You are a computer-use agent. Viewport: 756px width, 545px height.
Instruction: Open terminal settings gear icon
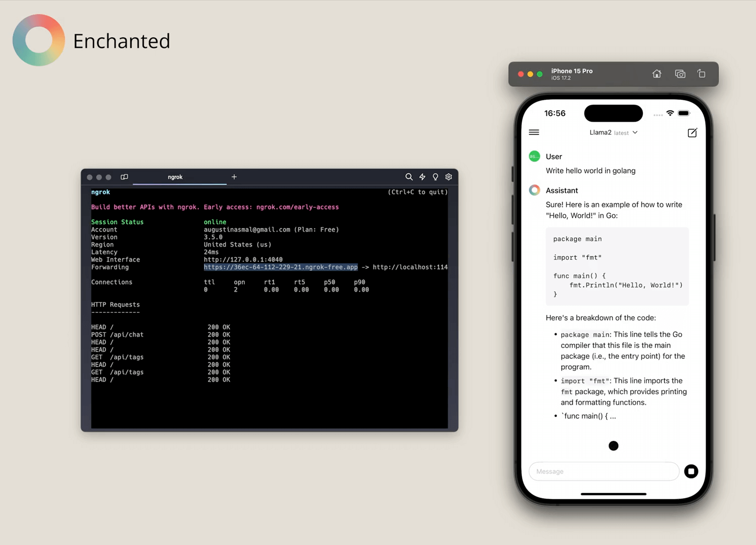[449, 177]
